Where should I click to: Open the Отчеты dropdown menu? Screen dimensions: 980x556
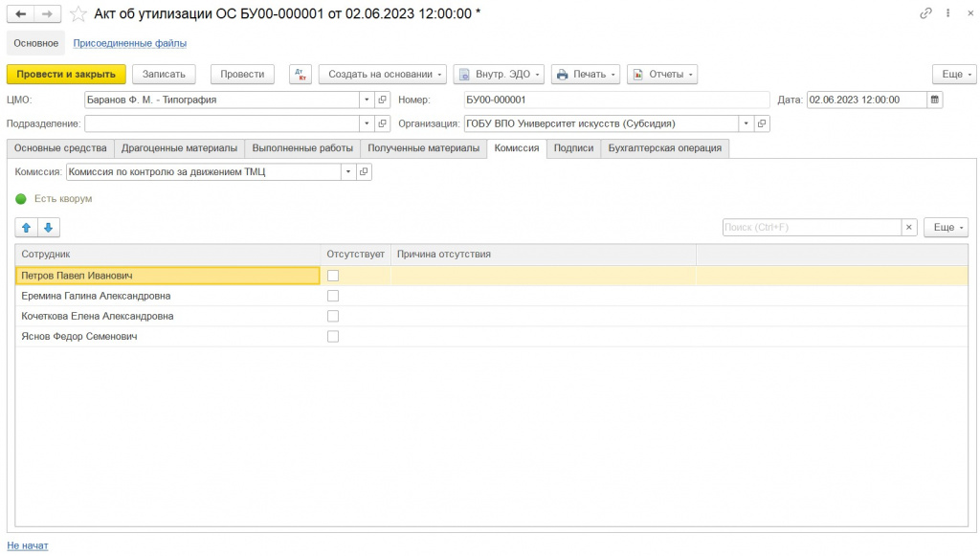662,75
